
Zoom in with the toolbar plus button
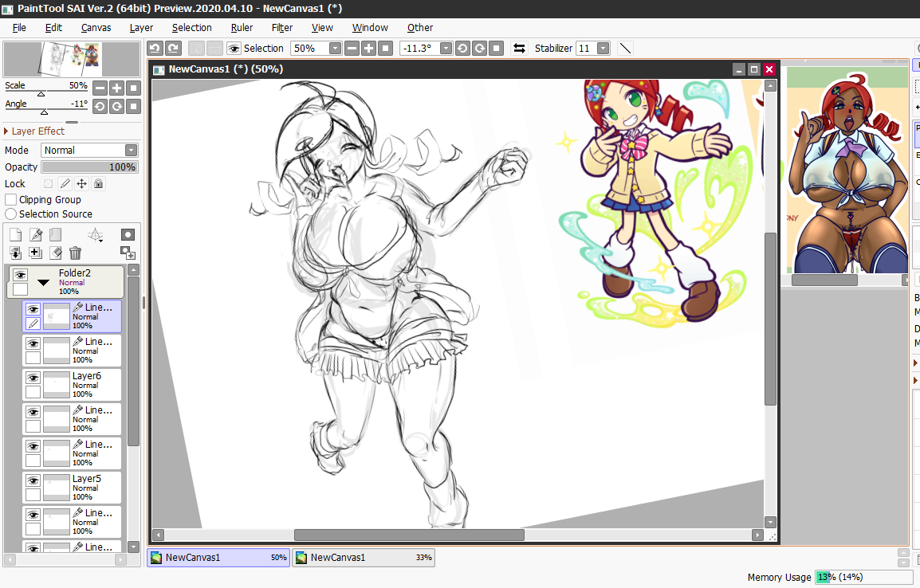(368, 48)
